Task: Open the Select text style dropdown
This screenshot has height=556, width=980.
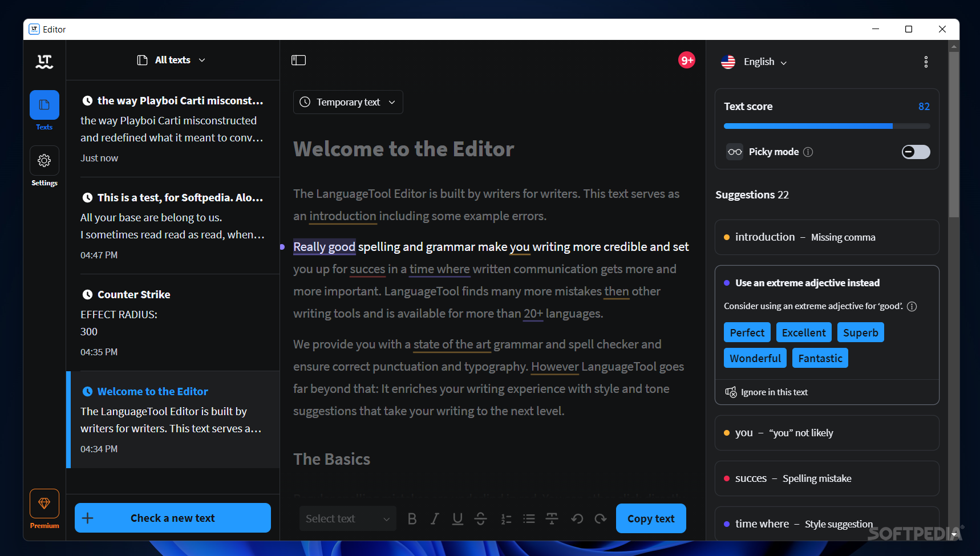Action: tap(347, 518)
